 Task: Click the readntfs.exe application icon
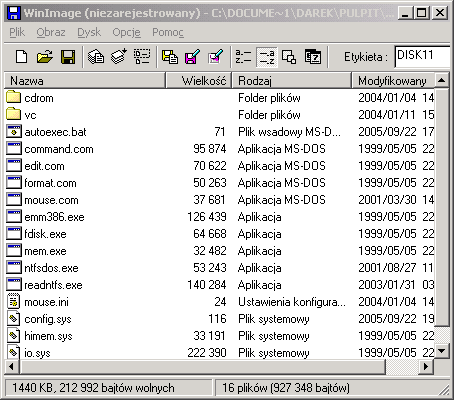click(13, 284)
